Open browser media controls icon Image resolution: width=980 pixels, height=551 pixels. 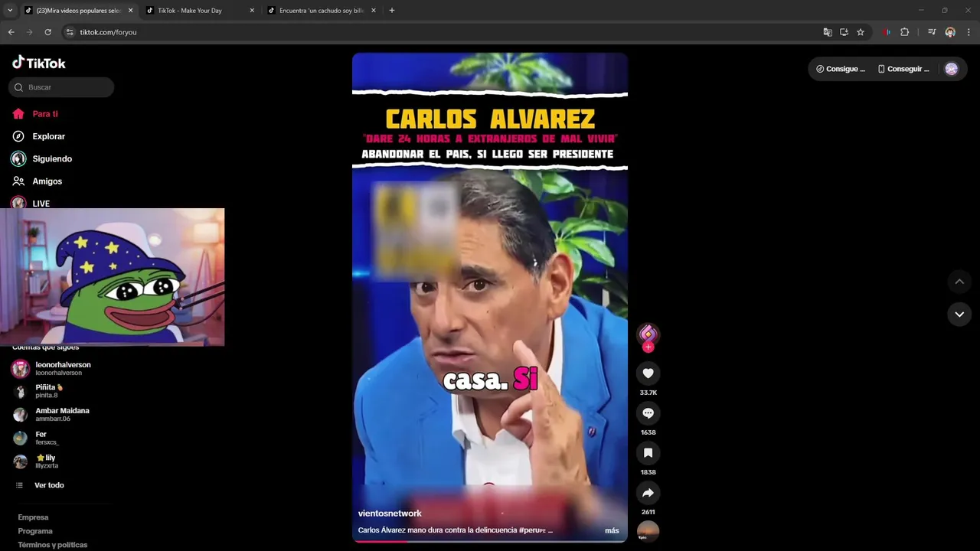tap(932, 32)
